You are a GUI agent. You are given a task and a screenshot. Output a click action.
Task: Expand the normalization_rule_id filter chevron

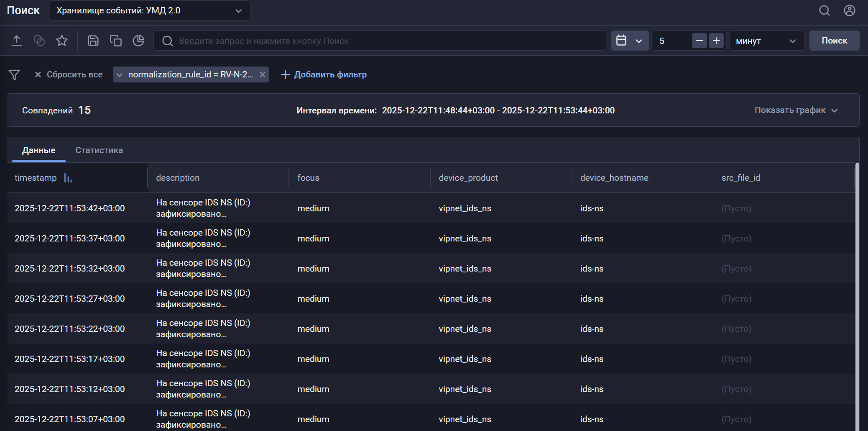click(x=120, y=75)
